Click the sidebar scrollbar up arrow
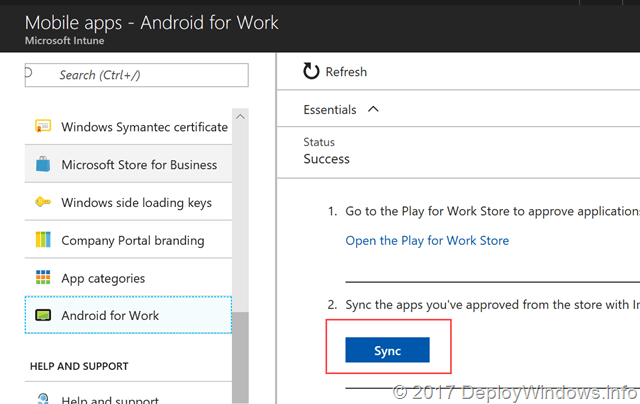The width and height of the screenshot is (640, 404). 240,117
